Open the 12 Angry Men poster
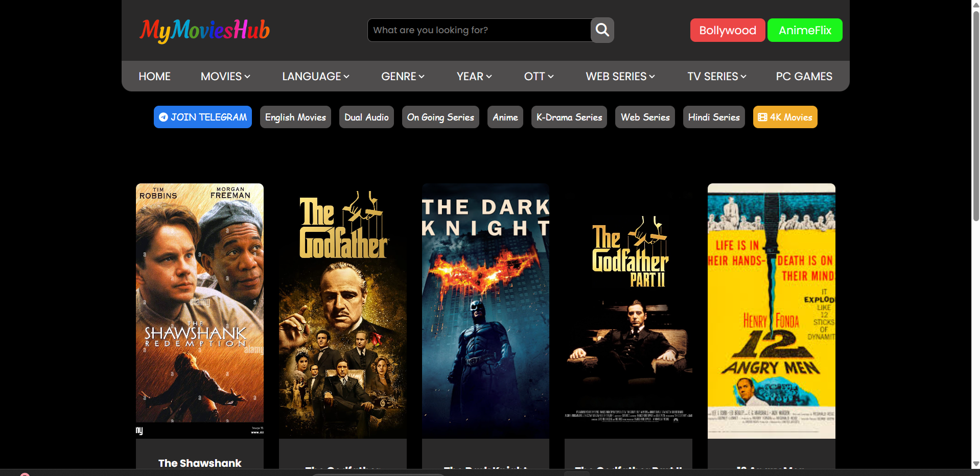The height and width of the screenshot is (476, 980). (x=772, y=311)
